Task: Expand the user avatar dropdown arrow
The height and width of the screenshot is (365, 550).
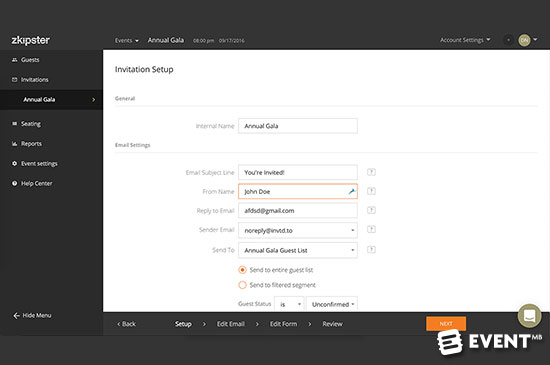Action: pyautogui.click(x=535, y=40)
